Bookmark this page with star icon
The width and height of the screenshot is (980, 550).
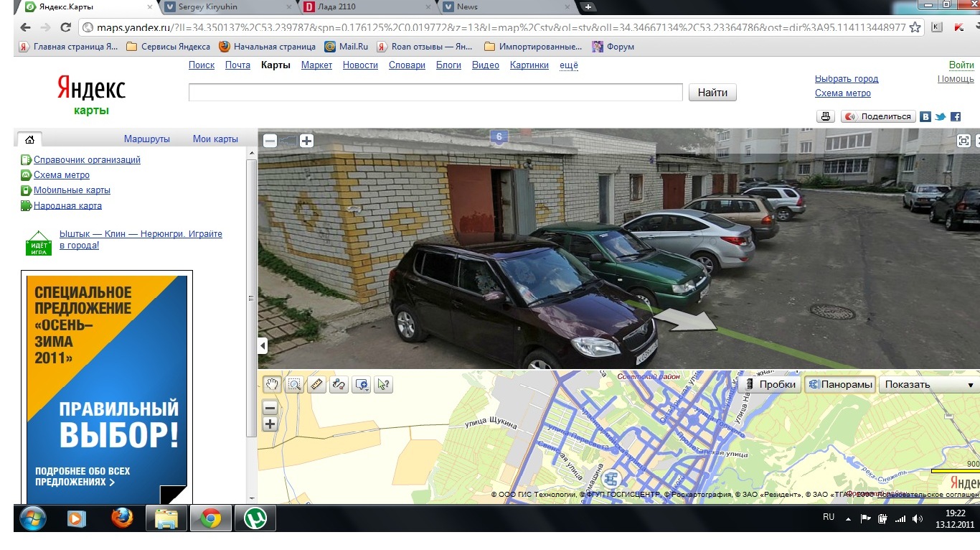[915, 27]
